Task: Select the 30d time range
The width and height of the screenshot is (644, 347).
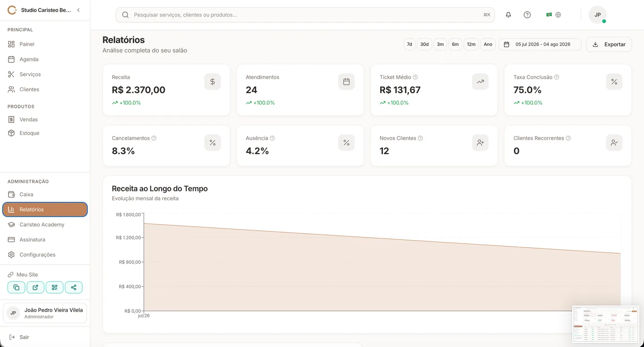Action: point(424,44)
